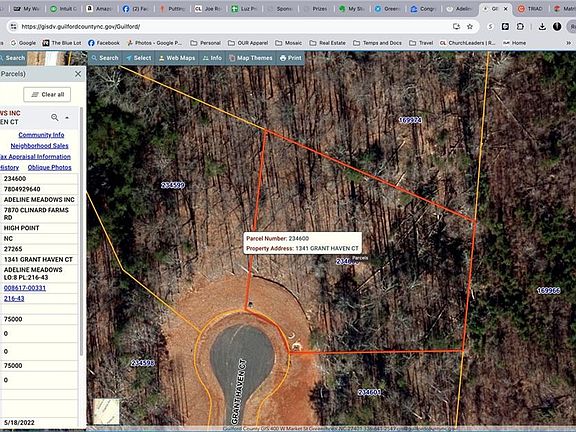Bookmark this page with star icon
The width and height of the screenshot is (576, 432).
point(469,26)
